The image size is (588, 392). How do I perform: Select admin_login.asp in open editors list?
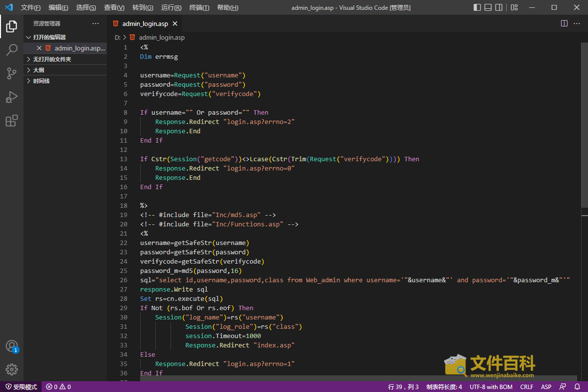65,48
